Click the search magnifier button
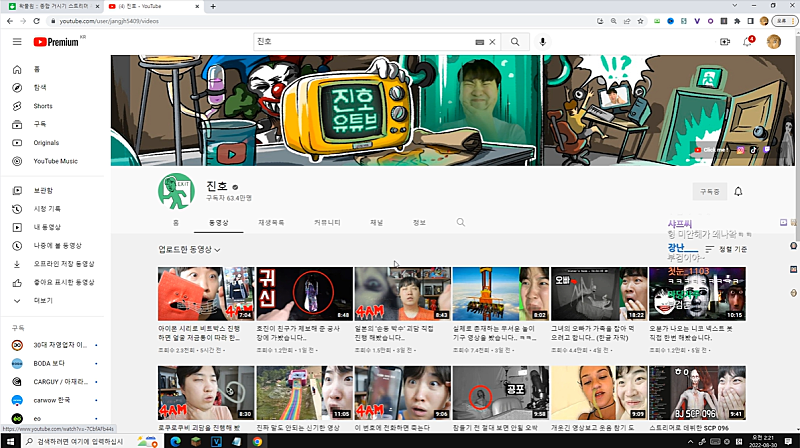The height and width of the screenshot is (448, 800). pyautogui.click(x=515, y=42)
